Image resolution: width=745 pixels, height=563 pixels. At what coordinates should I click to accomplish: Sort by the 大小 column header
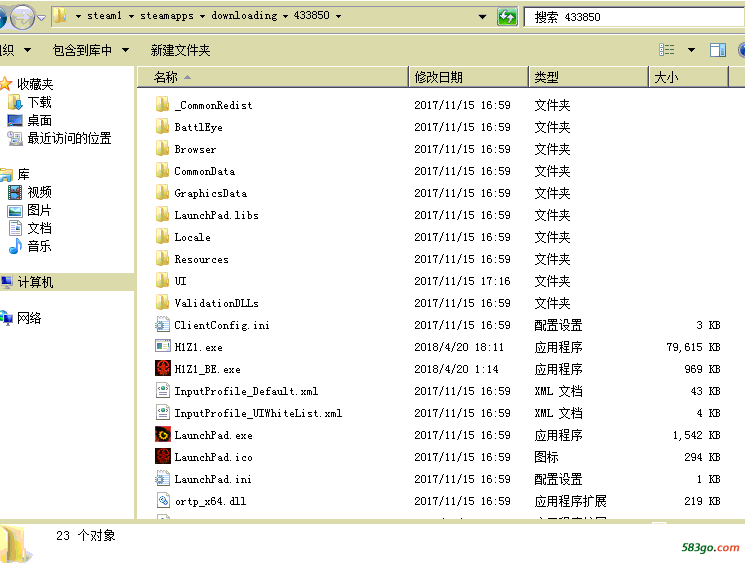(688, 77)
